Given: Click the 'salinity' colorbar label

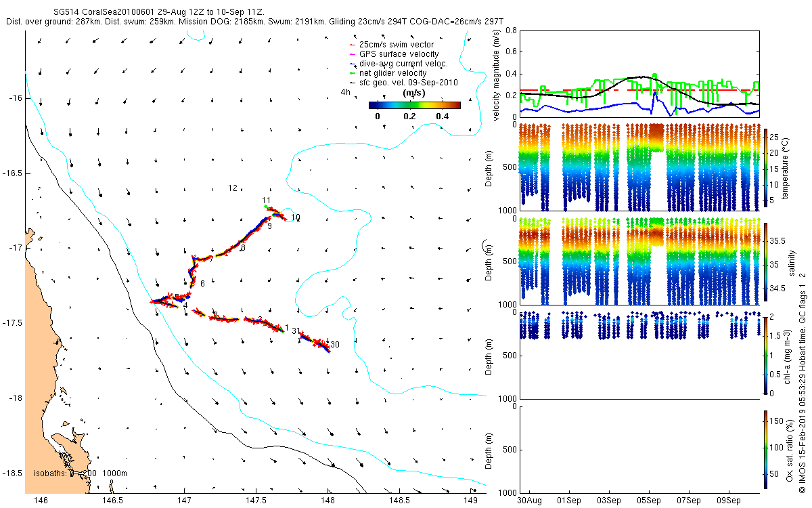Looking at the screenshot, I should 792,261.
